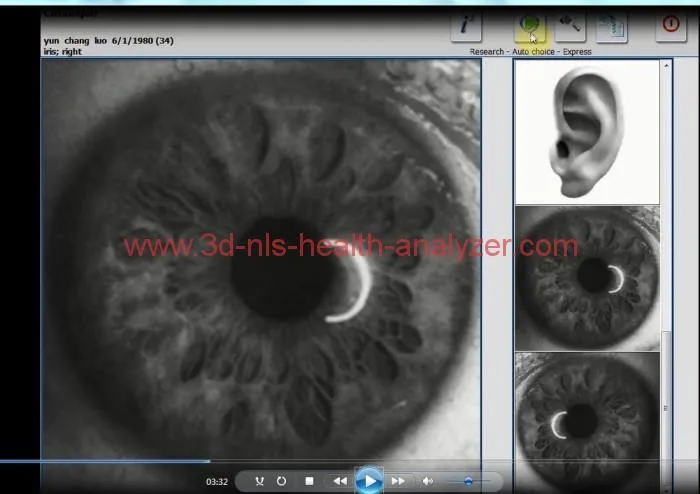The width and height of the screenshot is (700, 494).
Task: Click the video seek progress bar
Action: [350, 461]
